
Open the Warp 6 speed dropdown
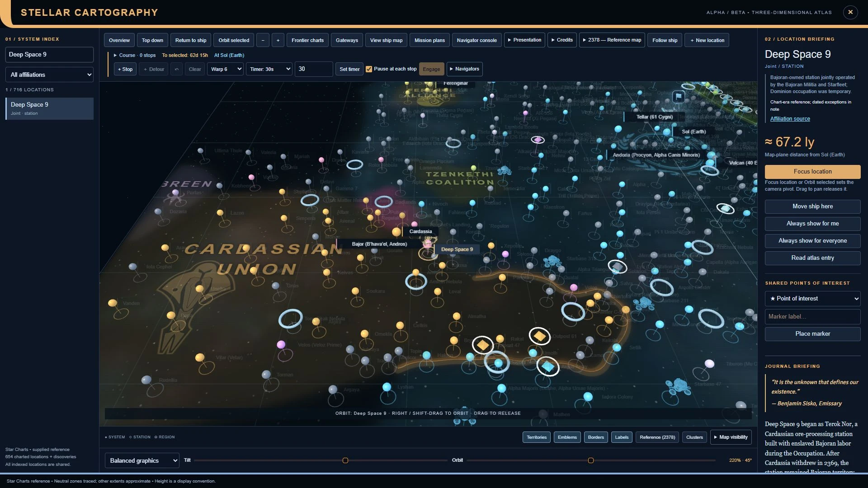tap(225, 69)
